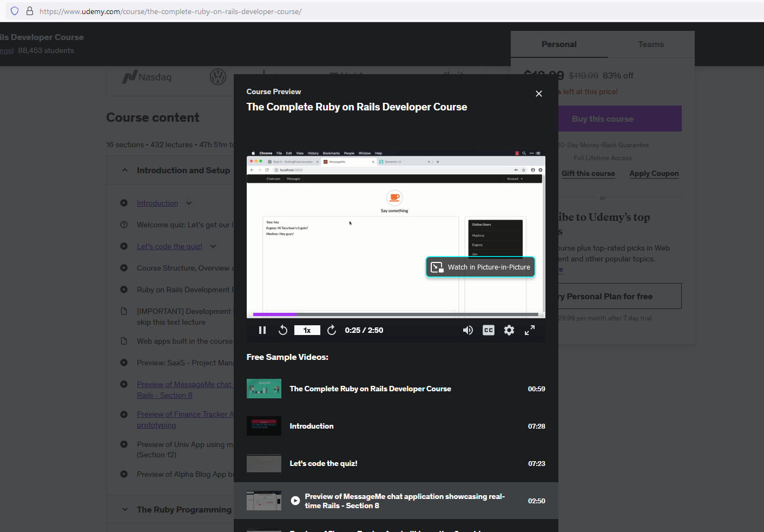
Task: Open the Apply Coupon link
Action: 654,173
